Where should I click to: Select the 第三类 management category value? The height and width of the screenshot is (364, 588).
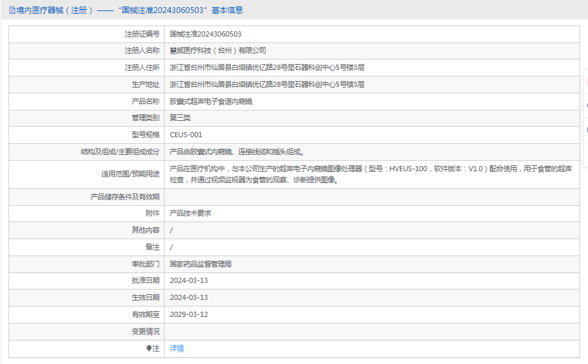(x=180, y=118)
